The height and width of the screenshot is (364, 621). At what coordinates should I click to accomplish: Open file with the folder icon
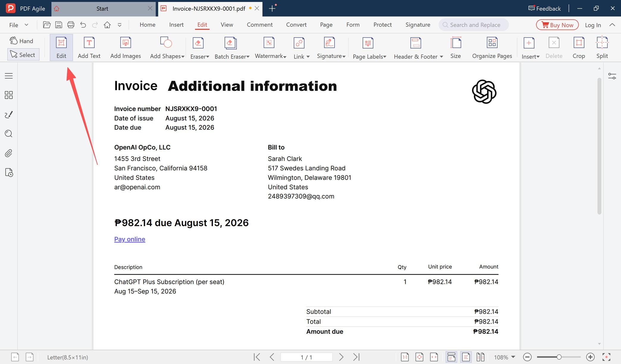point(47,25)
